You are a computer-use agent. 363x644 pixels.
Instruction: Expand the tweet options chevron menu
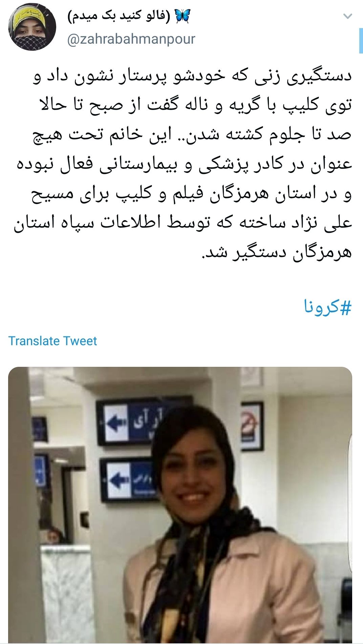(x=348, y=16)
